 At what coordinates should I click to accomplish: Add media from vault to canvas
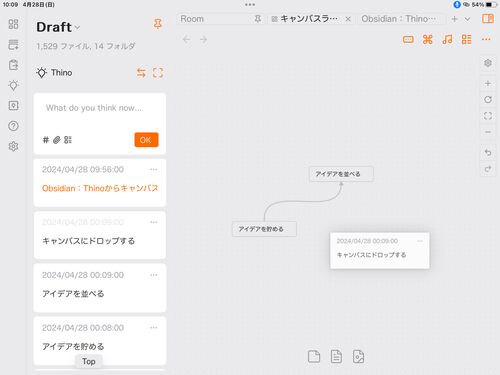point(358,356)
